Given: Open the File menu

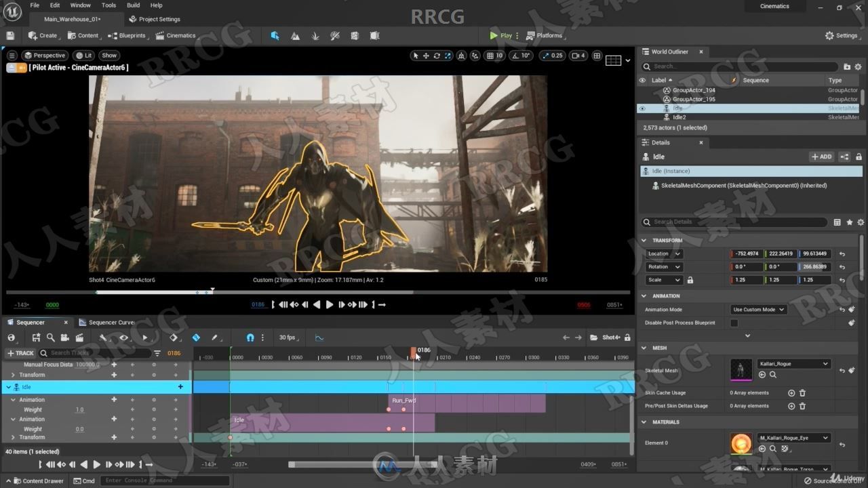Looking at the screenshot, I should tap(35, 5).
